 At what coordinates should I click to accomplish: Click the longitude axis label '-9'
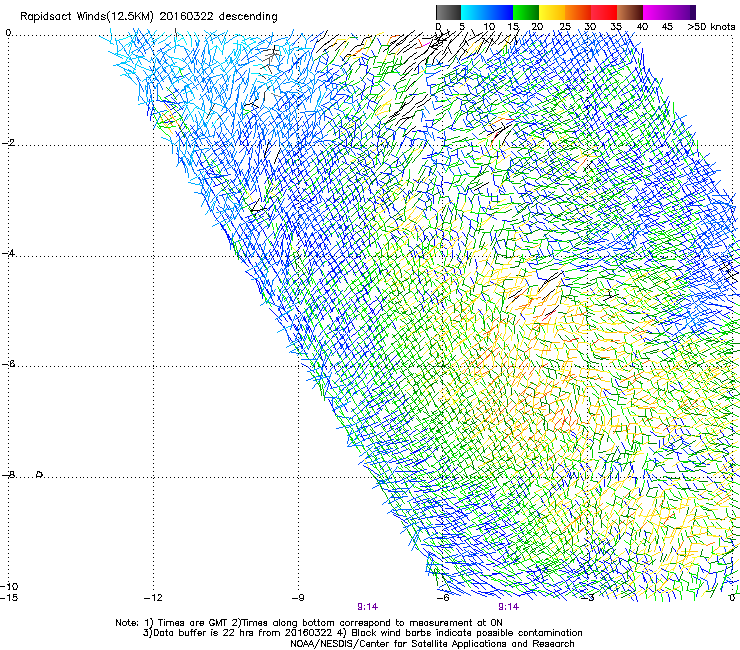click(298, 598)
